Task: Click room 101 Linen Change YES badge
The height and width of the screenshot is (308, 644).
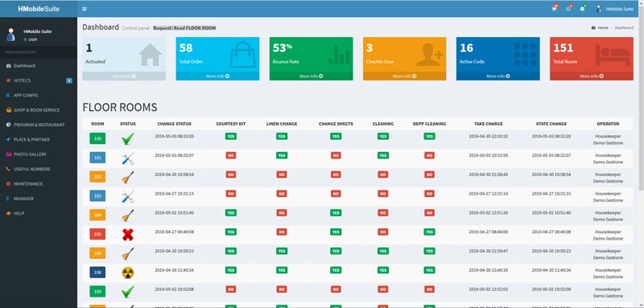Action: [282, 155]
